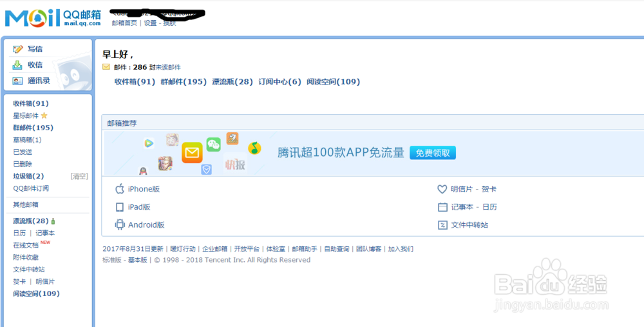The image size is (644, 327).
Task: Open 文件中转站 in sidebar
Action: 29,270
